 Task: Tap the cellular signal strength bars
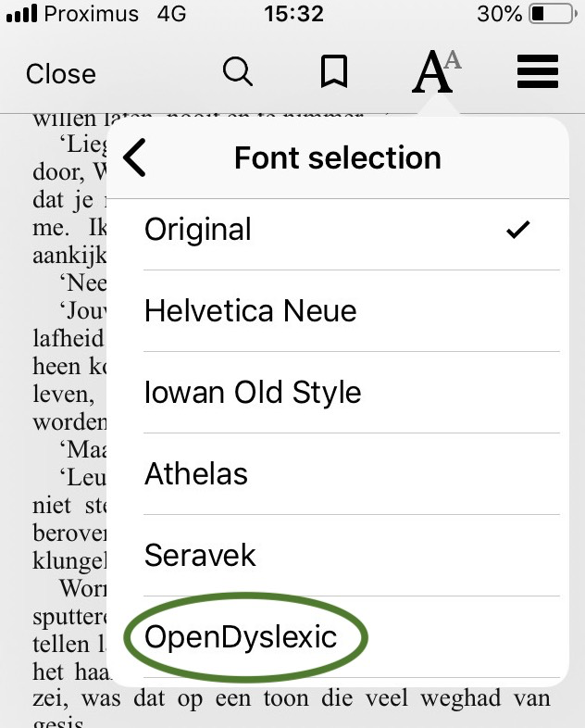pyautogui.click(x=20, y=15)
